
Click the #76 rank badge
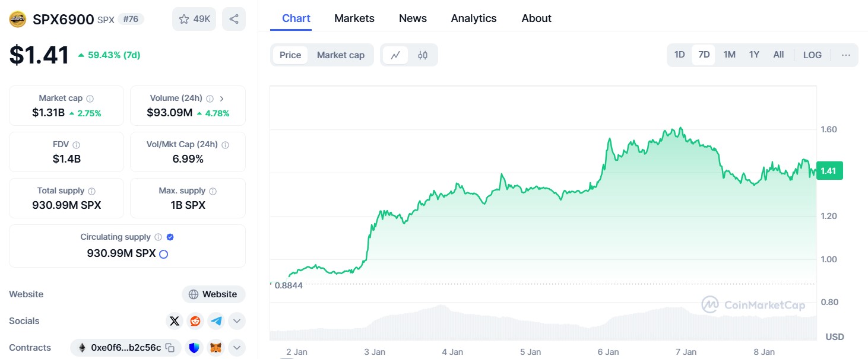point(131,19)
